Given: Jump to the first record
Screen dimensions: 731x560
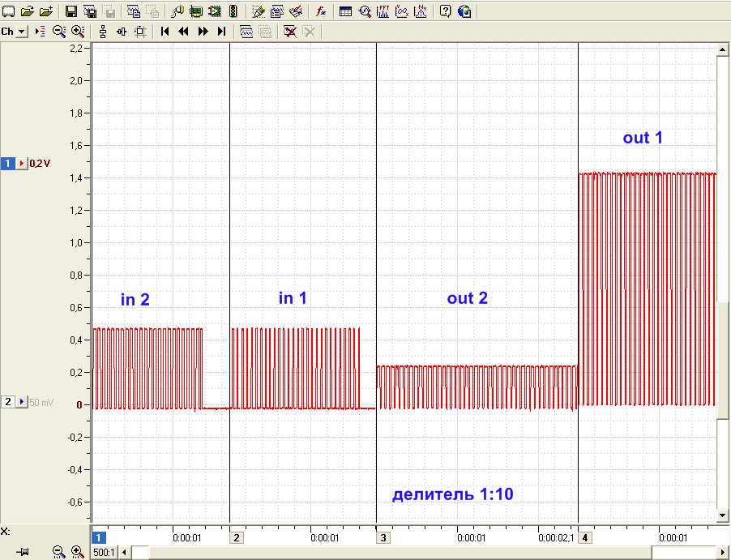Looking at the screenshot, I should point(165,32).
